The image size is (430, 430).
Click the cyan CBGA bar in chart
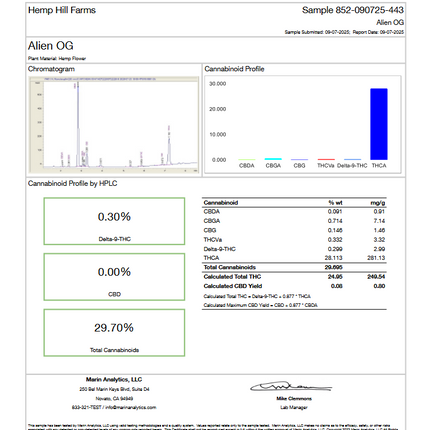[273, 159]
